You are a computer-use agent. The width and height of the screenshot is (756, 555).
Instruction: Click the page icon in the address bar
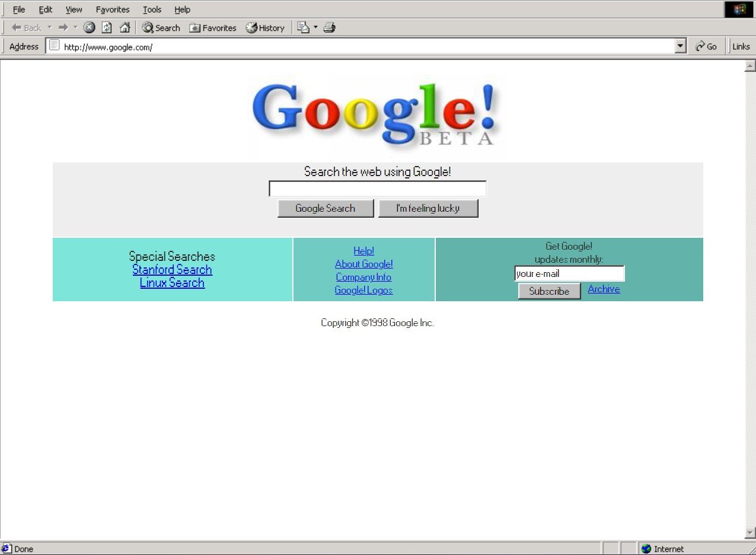pyautogui.click(x=55, y=46)
